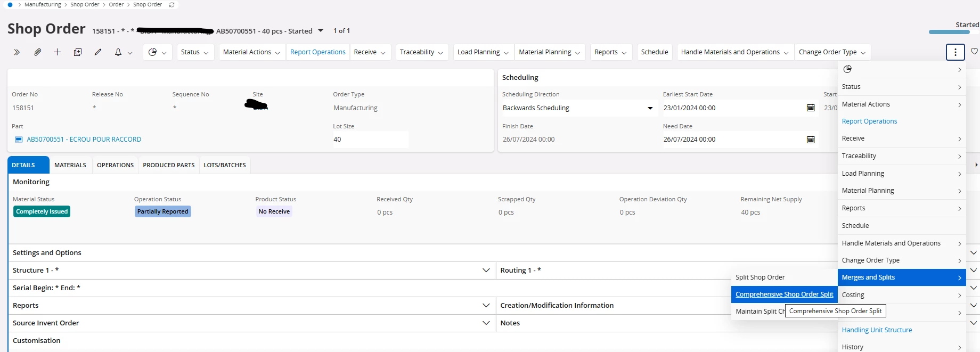Choose Split Shop Order from submenu
Image resolution: width=980 pixels, height=352 pixels.
tap(760, 277)
